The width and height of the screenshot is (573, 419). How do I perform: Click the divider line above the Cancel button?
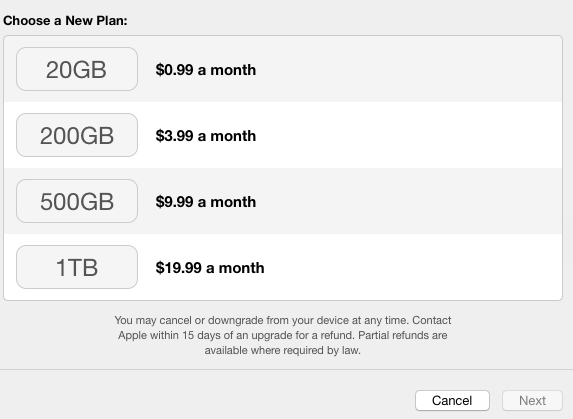click(x=286, y=369)
